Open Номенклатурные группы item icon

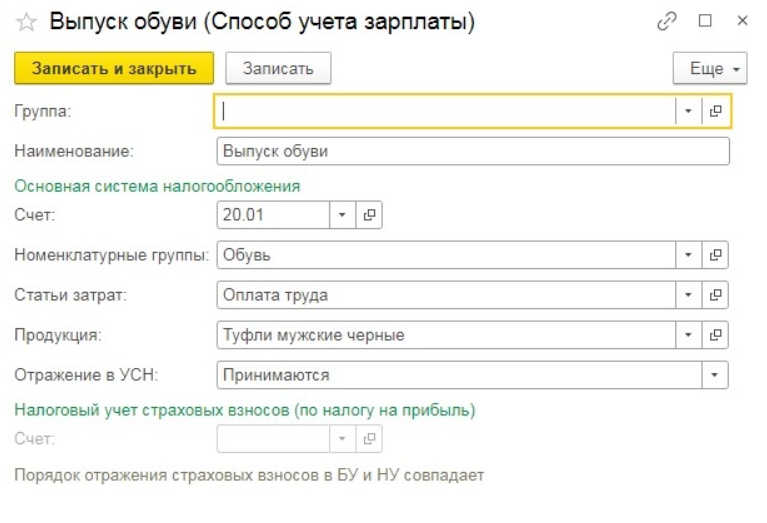(715, 255)
